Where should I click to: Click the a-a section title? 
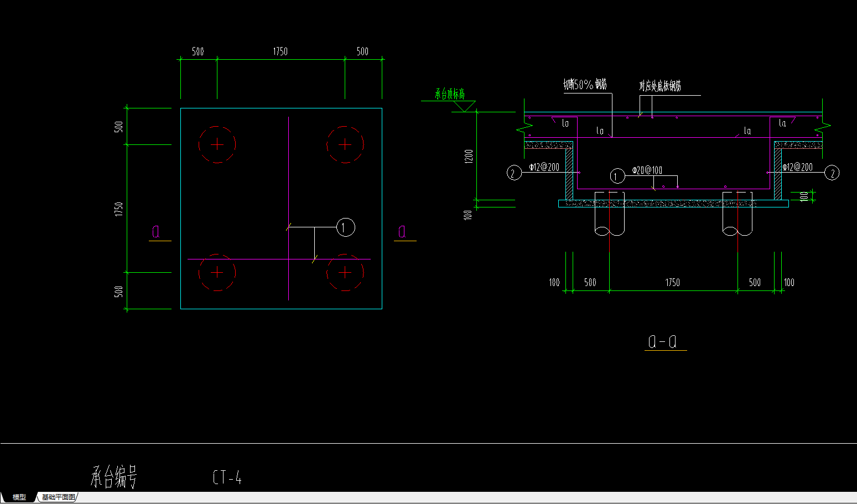(x=662, y=341)
